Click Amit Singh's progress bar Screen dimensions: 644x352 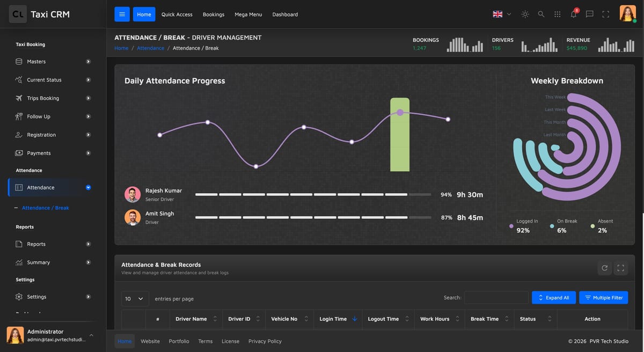(x=313, y=217)
